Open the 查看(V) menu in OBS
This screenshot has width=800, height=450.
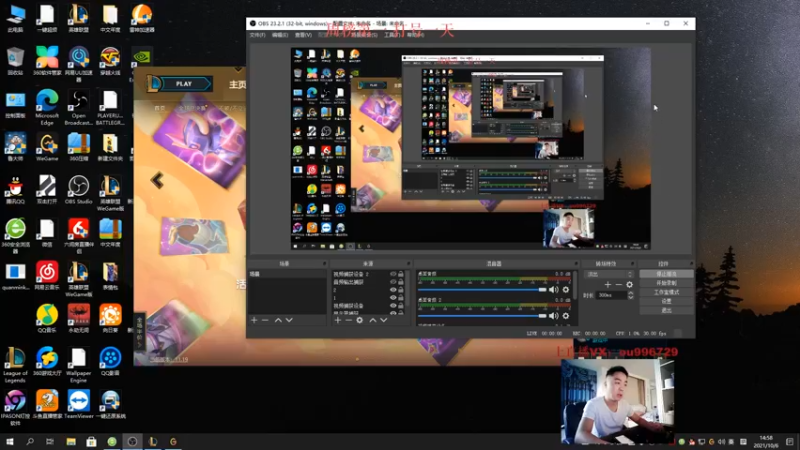(304, 35)
